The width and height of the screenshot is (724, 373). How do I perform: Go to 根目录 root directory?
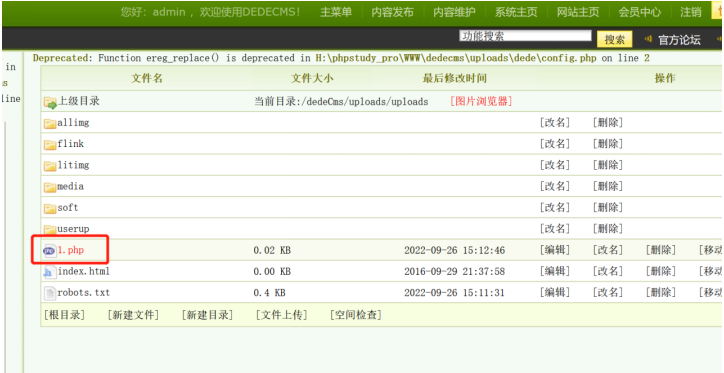tap(65, 315)
